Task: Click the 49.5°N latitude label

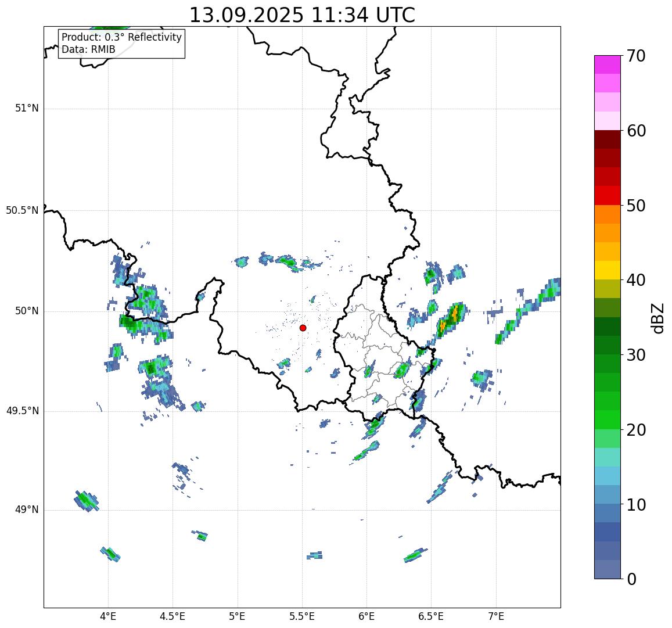Action: click(x=22, y=411)
